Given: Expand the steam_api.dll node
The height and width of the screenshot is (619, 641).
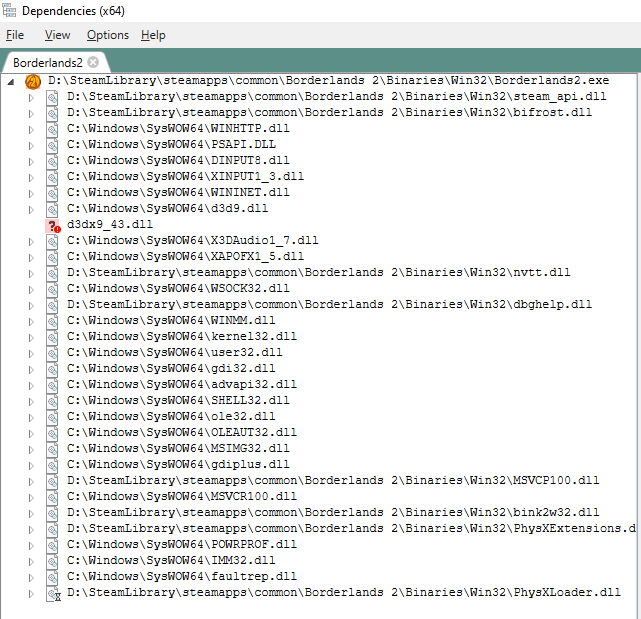Looking at the screenshot, I should pyautogui.click(x=31, y=98).
